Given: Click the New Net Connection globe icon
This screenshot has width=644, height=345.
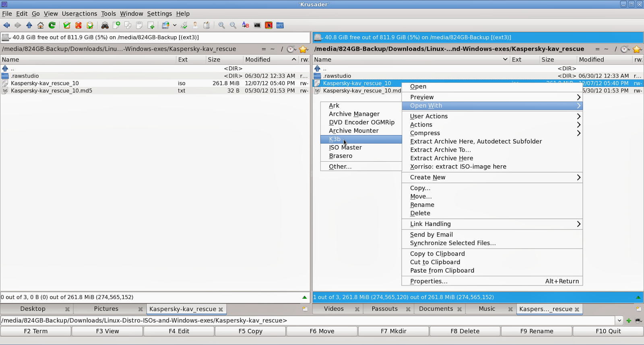Looking at the screenshot, I should tap(165, 25).
